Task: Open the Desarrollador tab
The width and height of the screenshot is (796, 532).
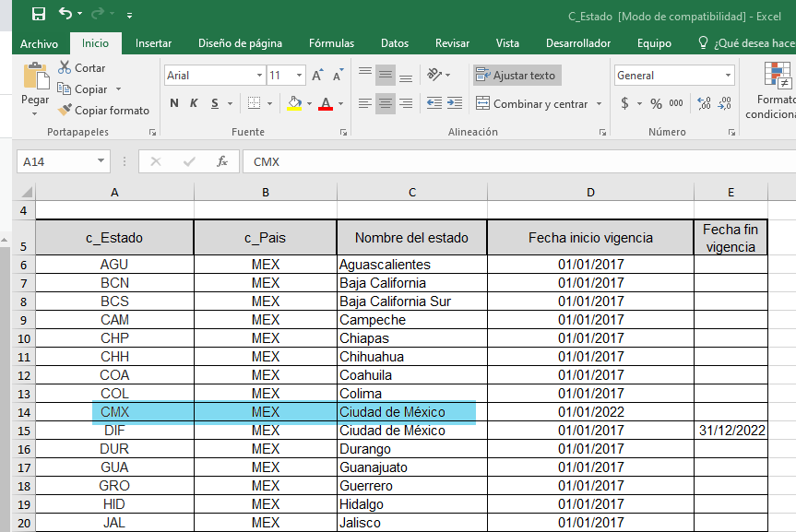Action: point(578,43)
